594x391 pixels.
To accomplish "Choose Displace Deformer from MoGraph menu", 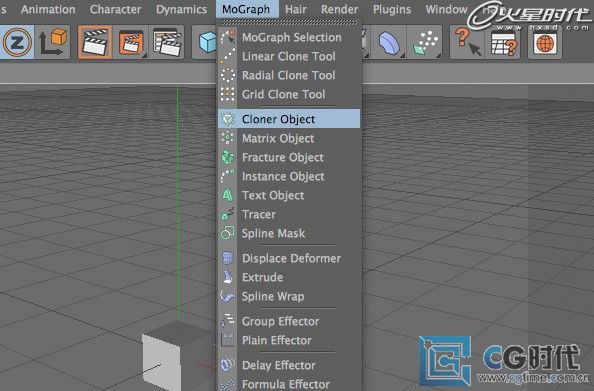I will click(x=289, y=258).
